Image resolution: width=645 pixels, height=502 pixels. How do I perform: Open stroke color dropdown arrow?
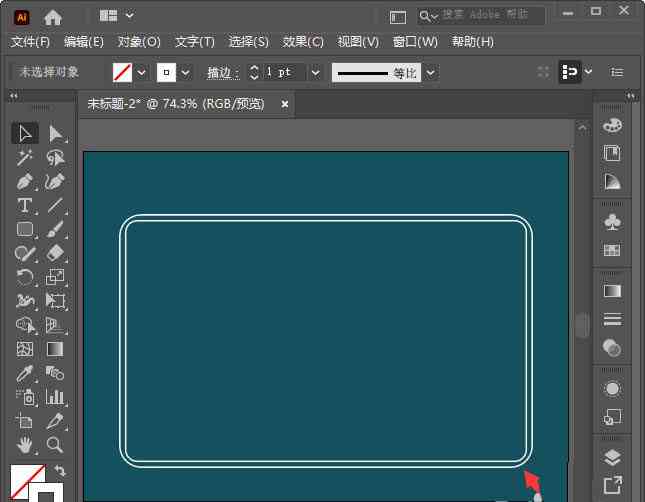[x=186, y=73]
